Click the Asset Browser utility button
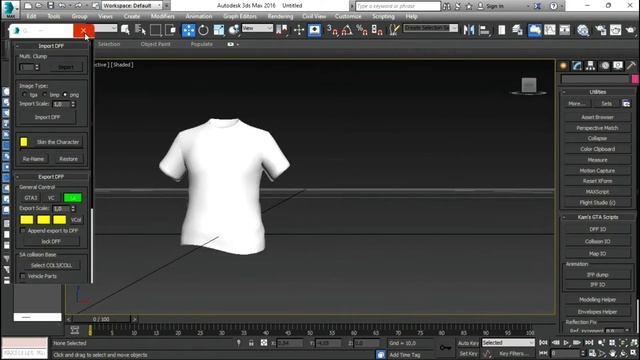This screenshot has width=640, height=360. point(597,117)
